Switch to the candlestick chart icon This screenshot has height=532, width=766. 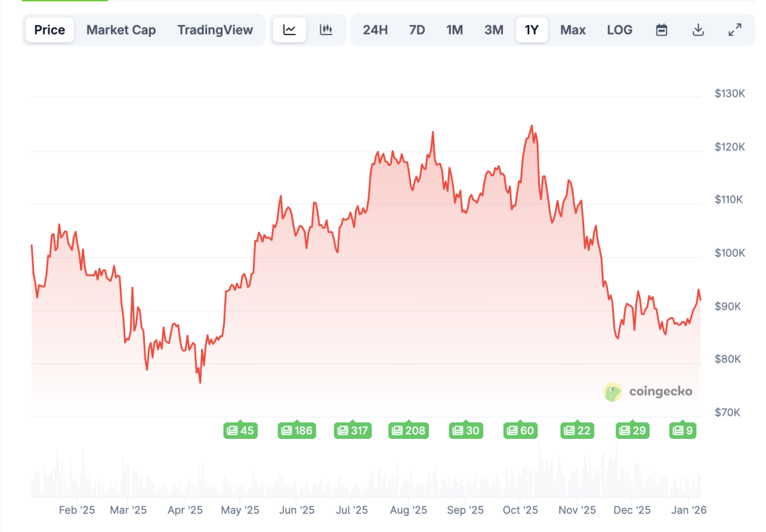point(326,29)
